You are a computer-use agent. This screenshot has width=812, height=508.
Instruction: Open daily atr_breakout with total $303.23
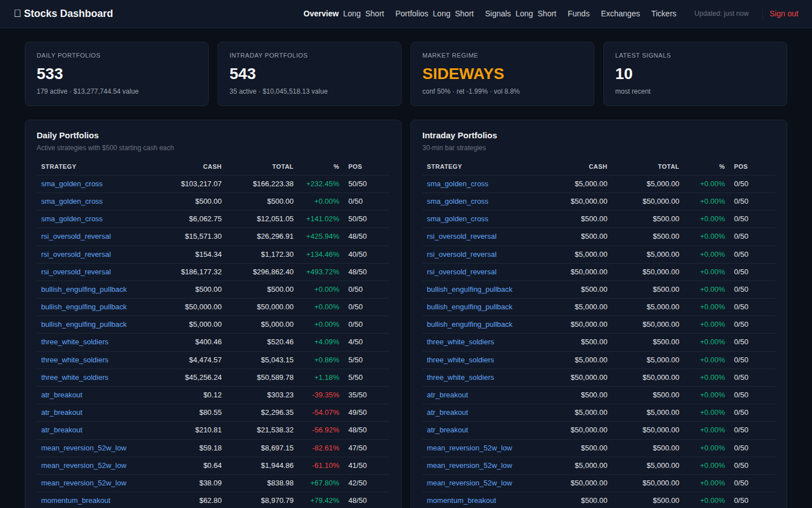61,395
